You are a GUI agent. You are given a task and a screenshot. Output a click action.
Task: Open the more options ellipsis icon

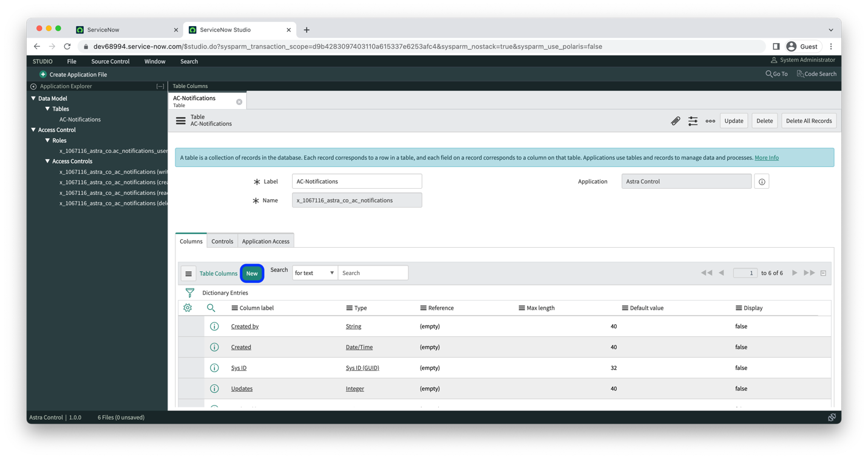[x=710, y=121]
